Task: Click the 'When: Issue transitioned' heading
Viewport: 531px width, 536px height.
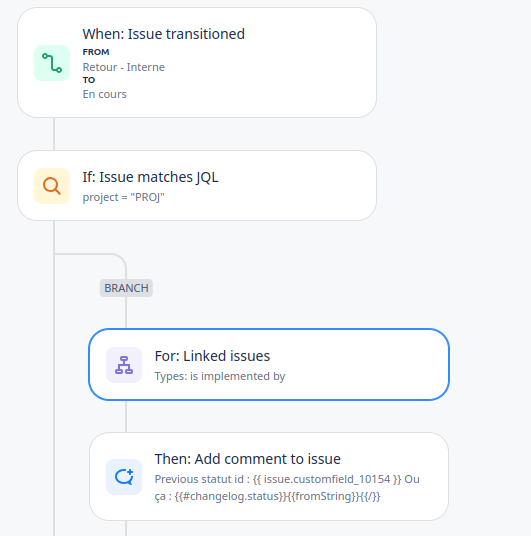Action: [163, 34]
